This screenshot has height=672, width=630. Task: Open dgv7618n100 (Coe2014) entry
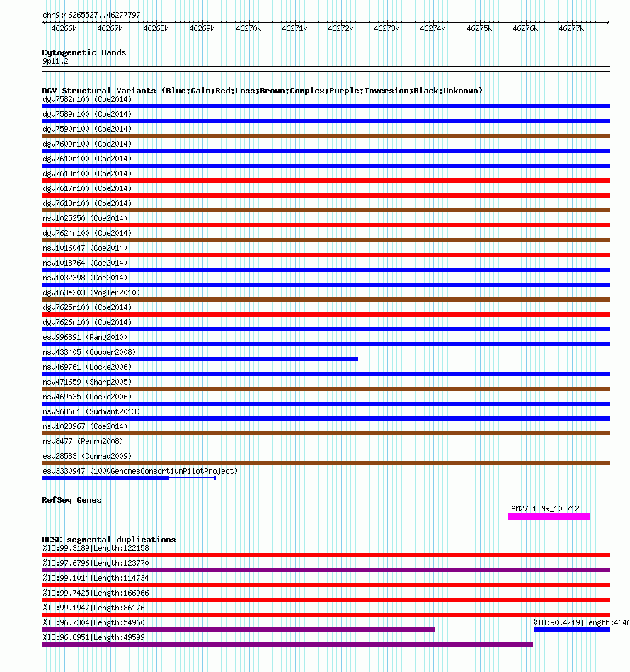click(87, 203)
